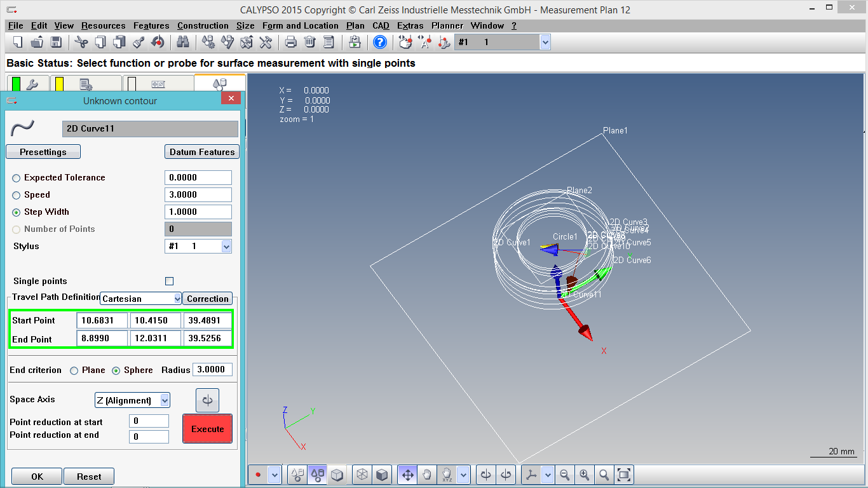The image size is (868, 488).
Task: Click the Point reduction at end field
Action: coord(149,437)
